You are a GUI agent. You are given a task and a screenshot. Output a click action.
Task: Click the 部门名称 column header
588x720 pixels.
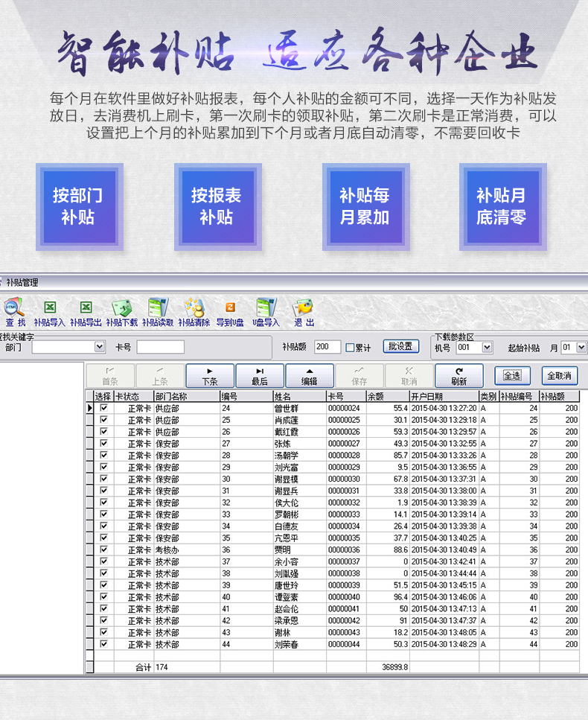(x=186, y=396)
